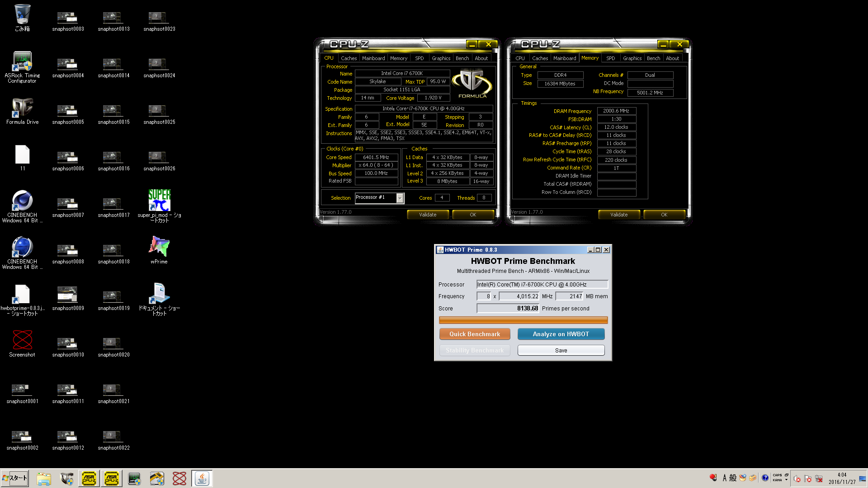Click the 4,015.22 MHz frequency field
Screen dimensions: 868x488
click(x=519, y=296)
